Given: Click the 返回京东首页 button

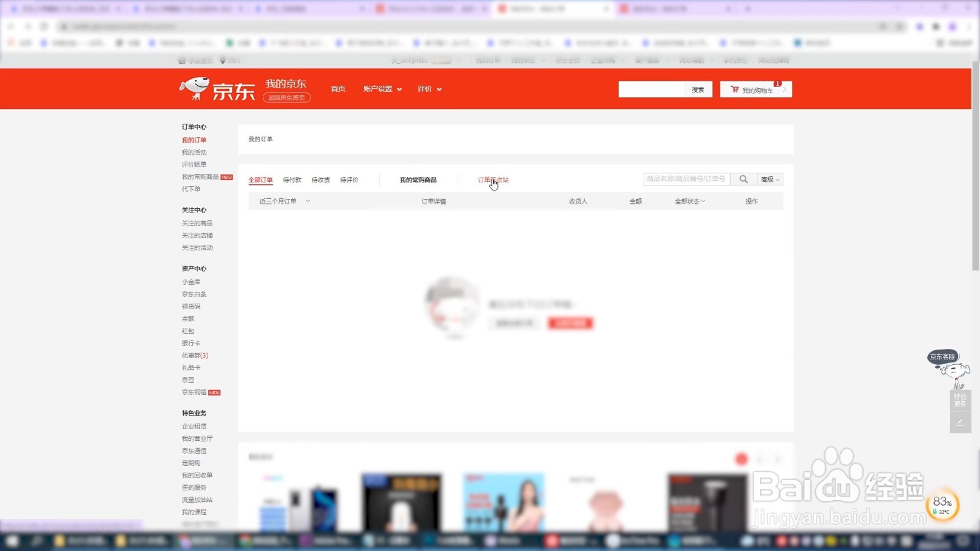Looking at the screenshot, I should click(287, 97).
